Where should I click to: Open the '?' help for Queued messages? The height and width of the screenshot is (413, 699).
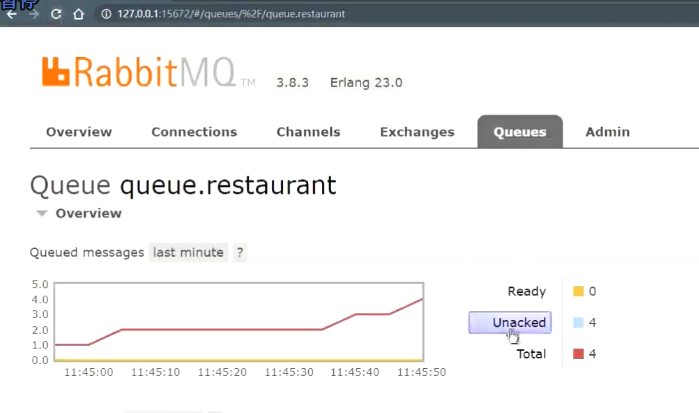point(240,252)
